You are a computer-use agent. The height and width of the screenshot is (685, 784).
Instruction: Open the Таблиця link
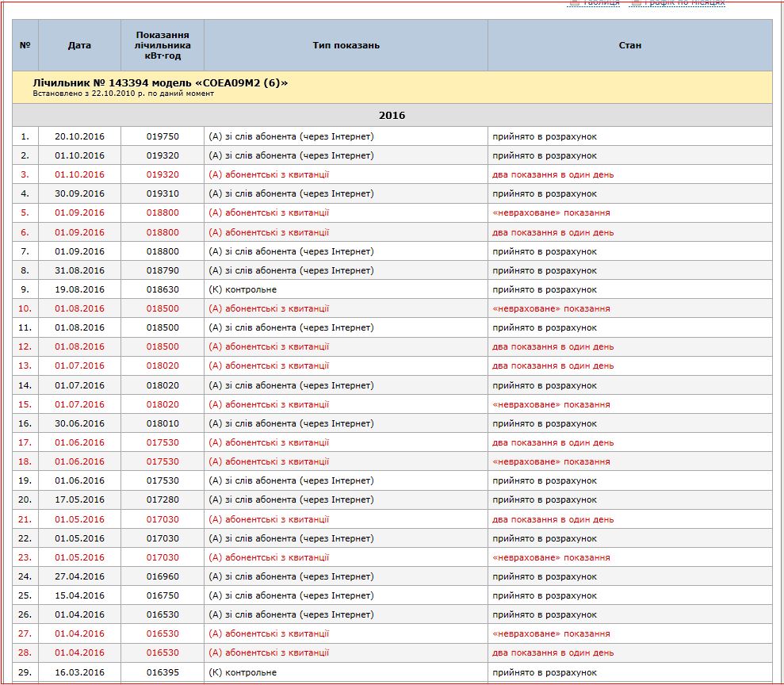[602, 3]
